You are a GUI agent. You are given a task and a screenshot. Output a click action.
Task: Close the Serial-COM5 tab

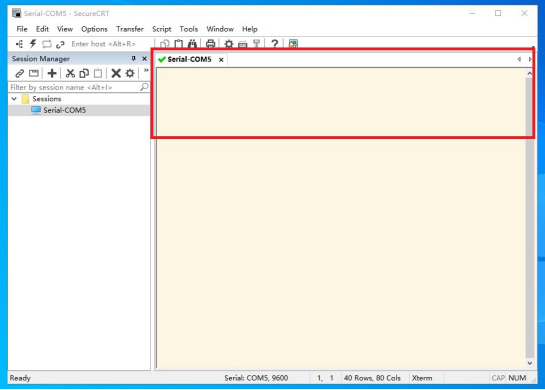221,60
